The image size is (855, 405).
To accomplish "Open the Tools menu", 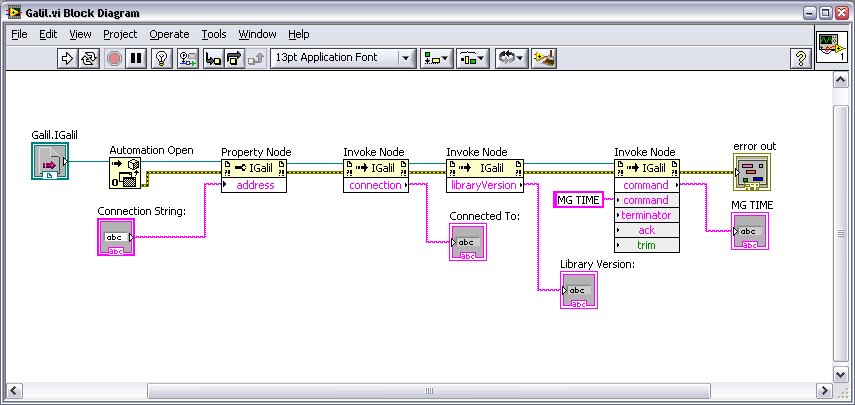I will [x=214, y=34].
